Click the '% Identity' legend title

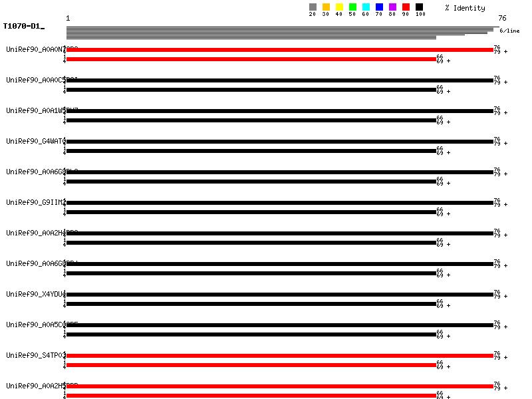[465, 8]
